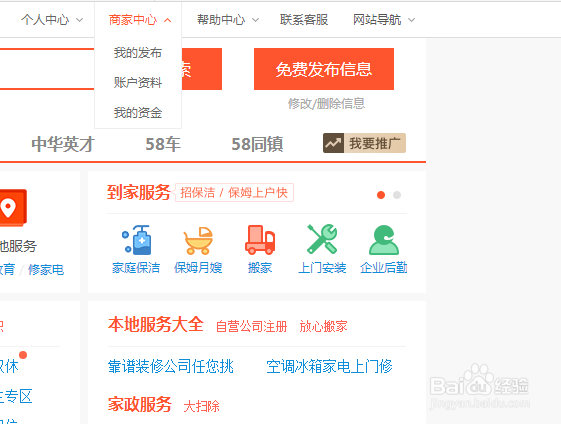561x424 pixels.
Task: Click the 招保洁 / 保姆上户快 tag
Action: click(234, 192)
